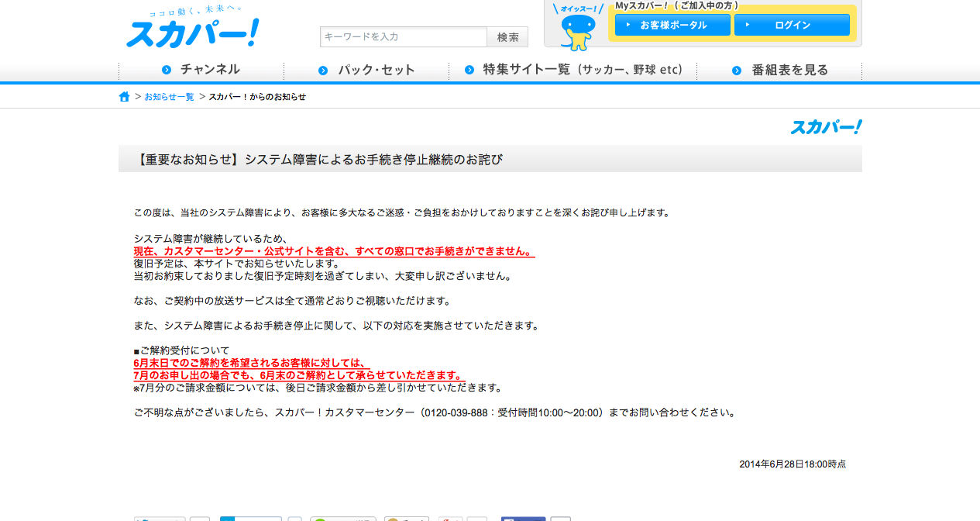Image resolution: width=980 pixels, height=521 pixels.
Task: Click the home icon in breadcrumb
Action: tap(124, 97)
